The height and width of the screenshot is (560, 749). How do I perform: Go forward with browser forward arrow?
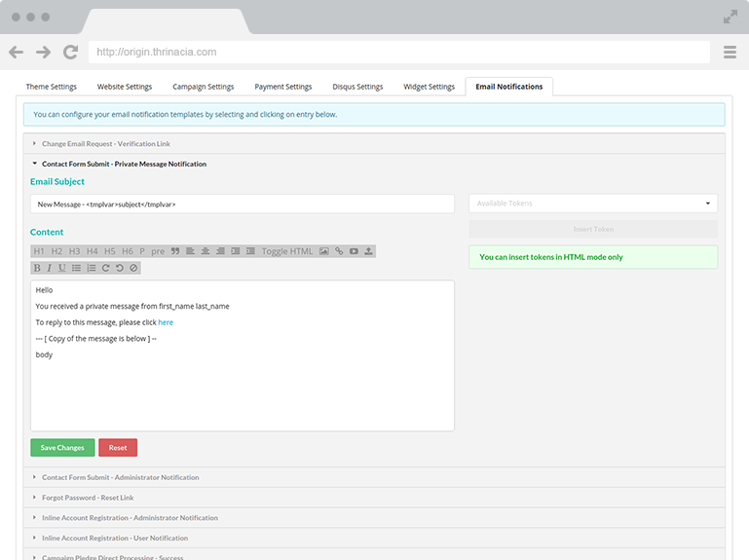(x=43, y=52)
